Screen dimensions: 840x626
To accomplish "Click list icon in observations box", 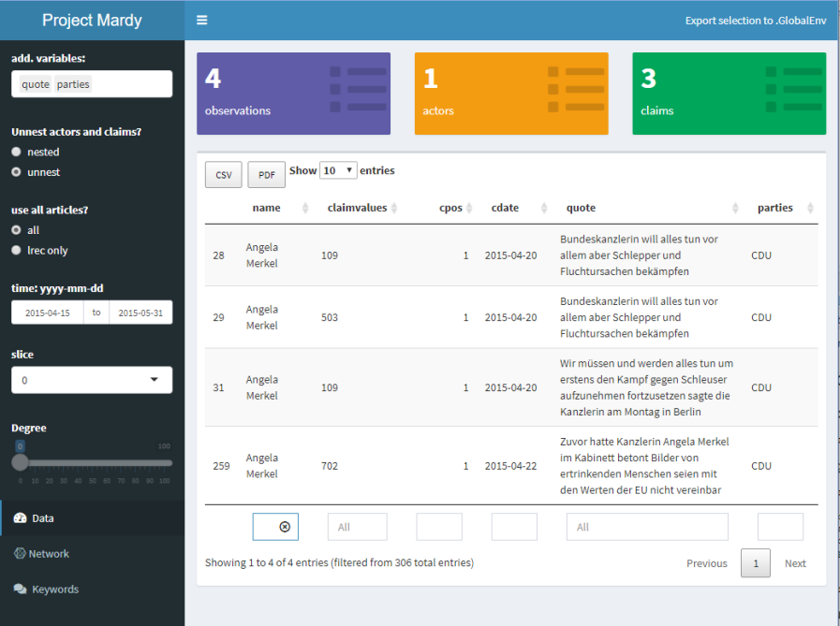I will click(358, 89).
